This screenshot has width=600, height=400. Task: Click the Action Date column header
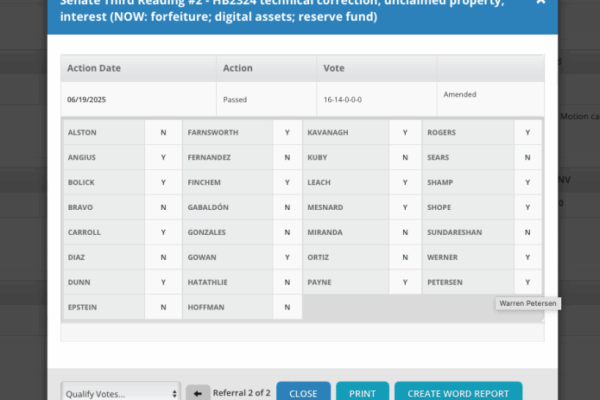click(139, 68)
